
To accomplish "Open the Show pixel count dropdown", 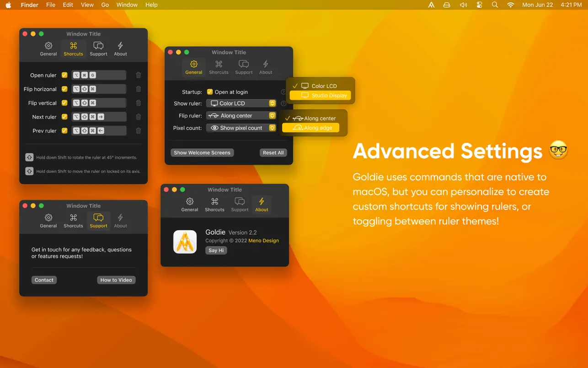I will (x=241, y=128).
